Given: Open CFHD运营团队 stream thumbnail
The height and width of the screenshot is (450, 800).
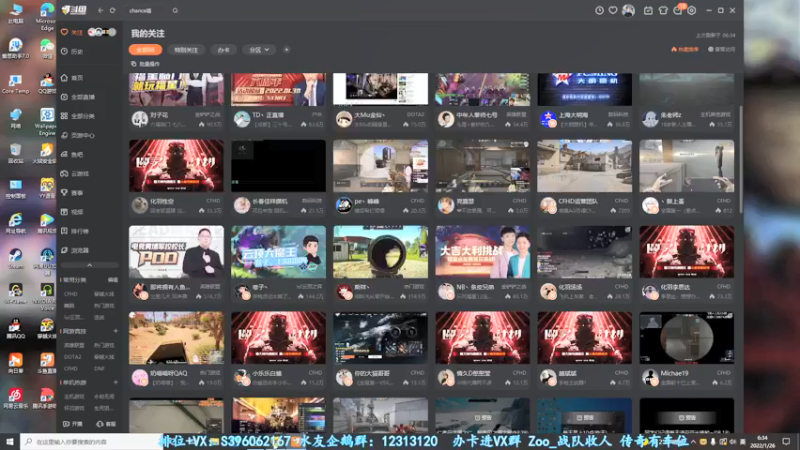Looking at the screenshot, I should (584, 166).
